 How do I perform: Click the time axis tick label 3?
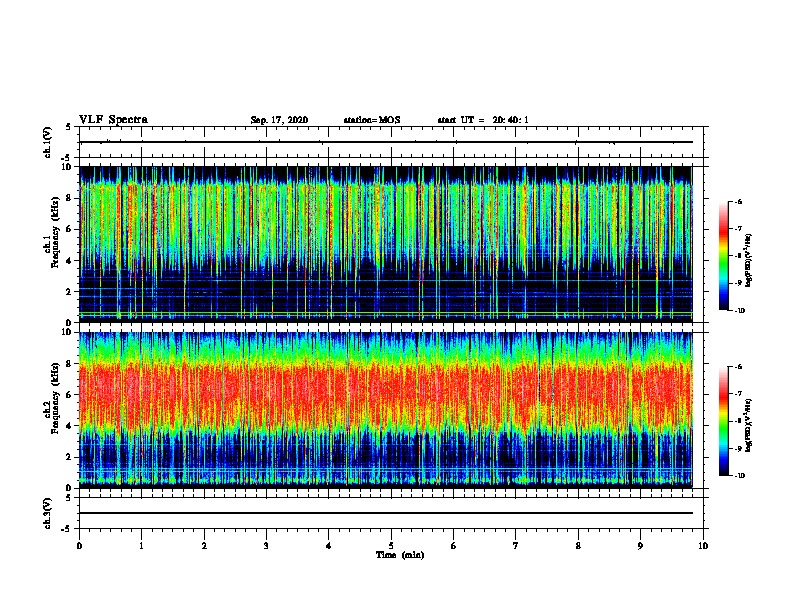266,546
